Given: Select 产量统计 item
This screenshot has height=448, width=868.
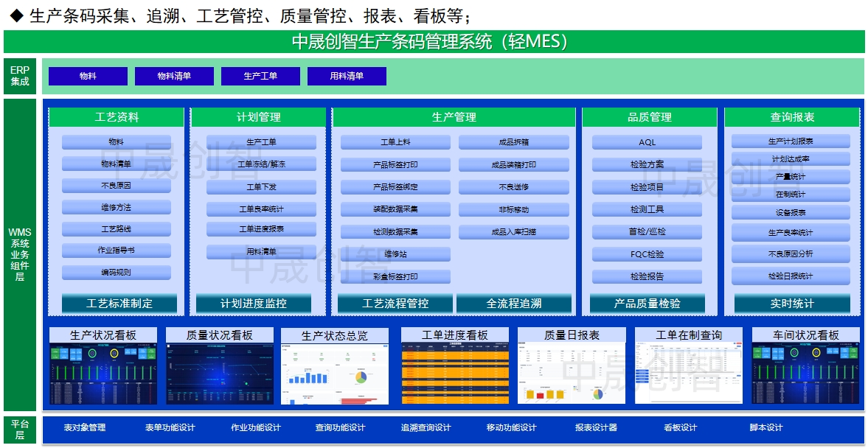Looking at the screenshot, I should point(791,176).
